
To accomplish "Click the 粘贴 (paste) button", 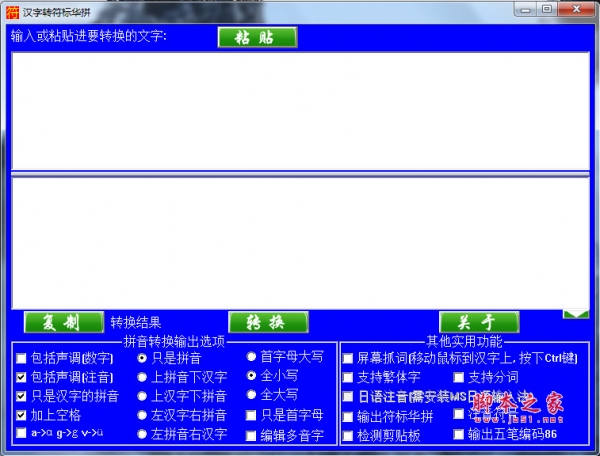I will 257,37.
